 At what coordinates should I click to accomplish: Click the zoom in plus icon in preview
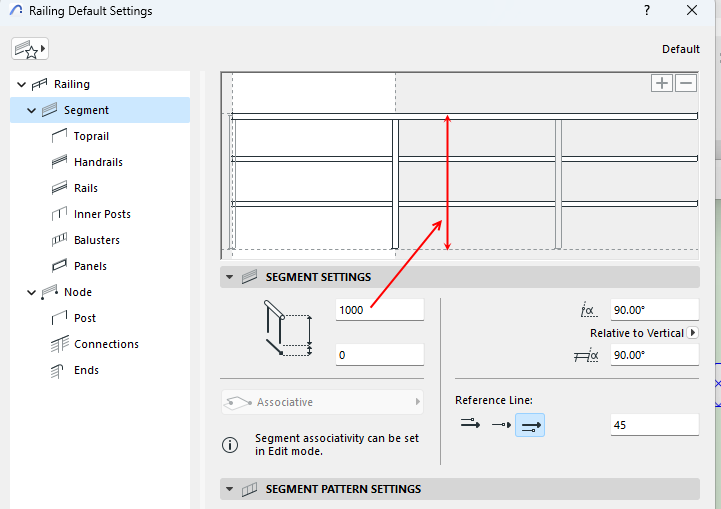[662, 83]
